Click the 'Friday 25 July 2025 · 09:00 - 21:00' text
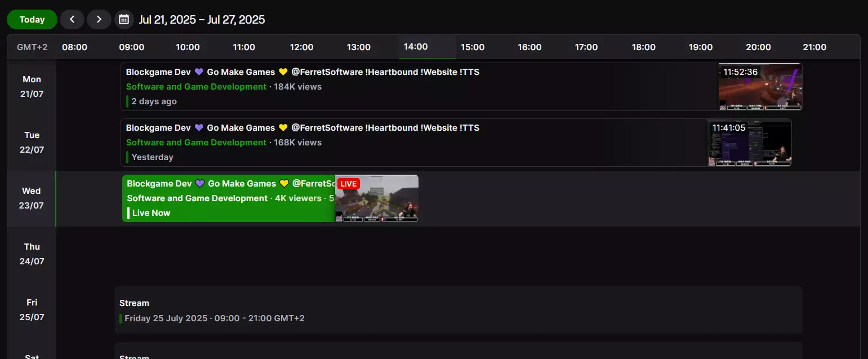 (215, 318)
